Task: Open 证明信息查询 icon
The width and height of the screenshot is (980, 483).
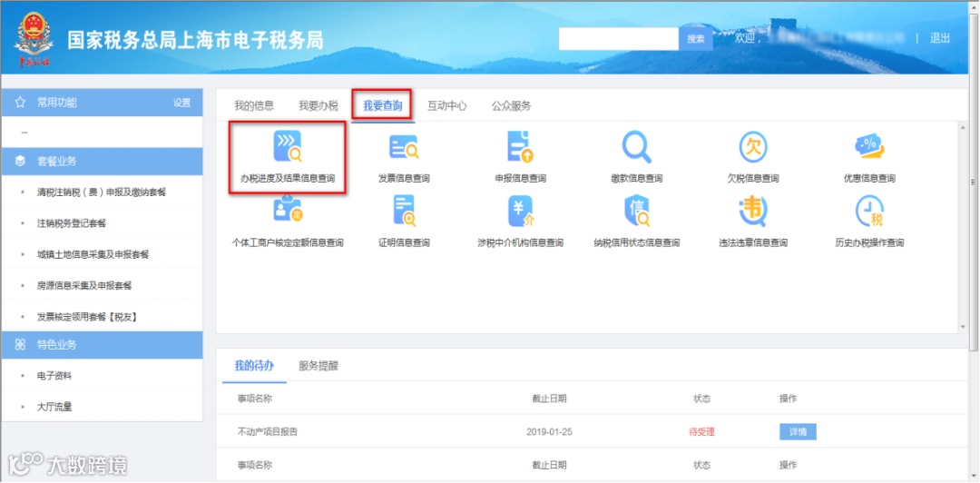Action: pos(404,211)
